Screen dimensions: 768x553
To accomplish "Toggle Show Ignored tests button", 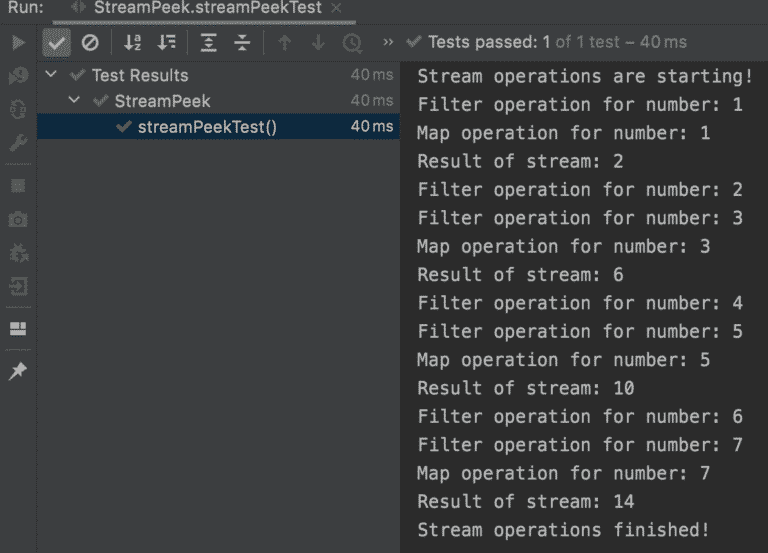I will (90, 43).
